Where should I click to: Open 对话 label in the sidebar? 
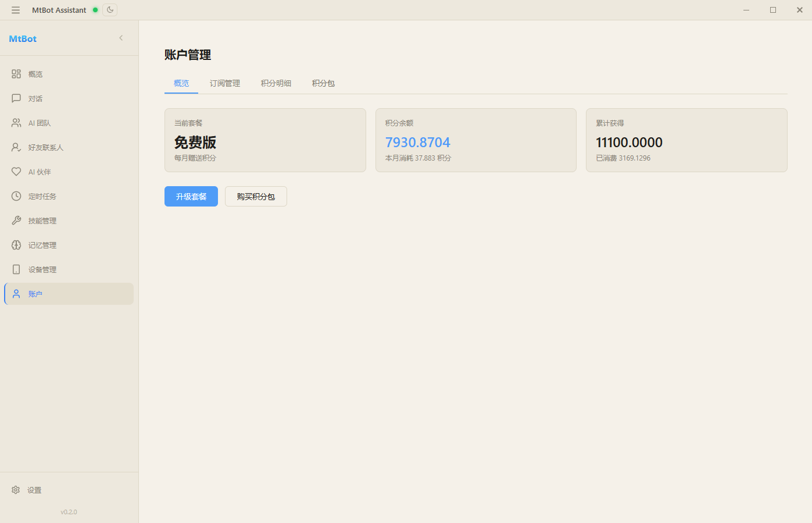[35, 99]
